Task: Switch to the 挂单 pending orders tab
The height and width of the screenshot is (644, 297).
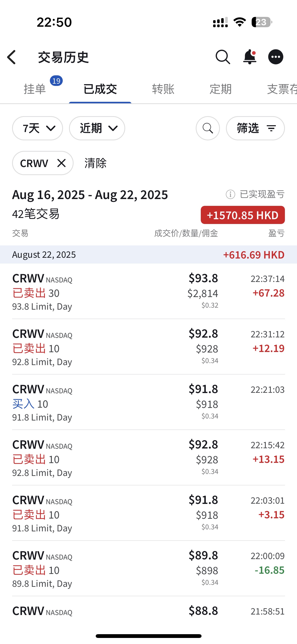Action: pos(35,89)
